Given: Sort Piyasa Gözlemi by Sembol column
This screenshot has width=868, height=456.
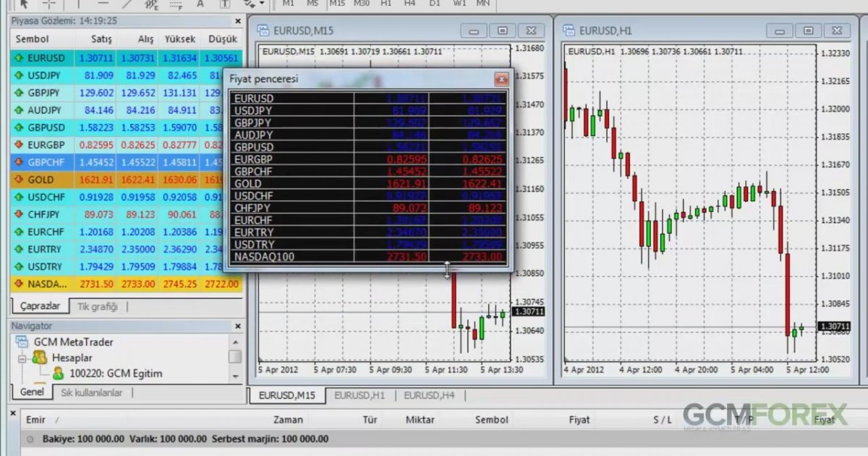Looking at the screenshot, I should click(33, 39).
